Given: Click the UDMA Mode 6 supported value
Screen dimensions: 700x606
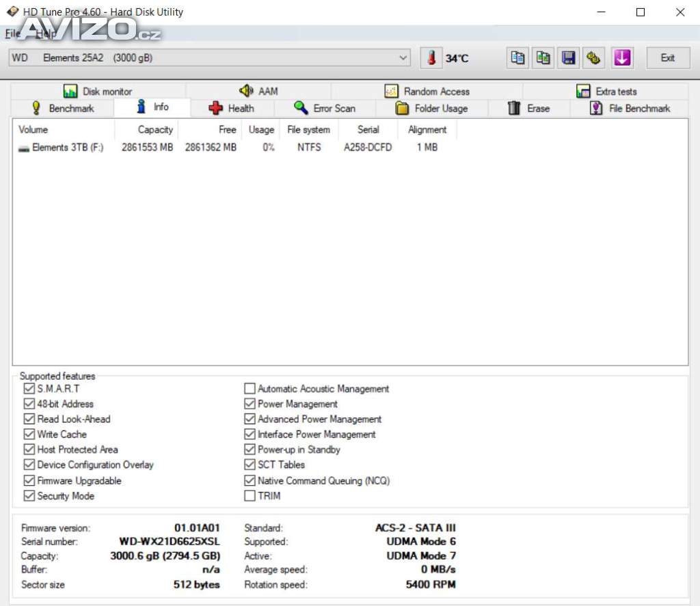Looking at the screenshot, I should [421, 542].
